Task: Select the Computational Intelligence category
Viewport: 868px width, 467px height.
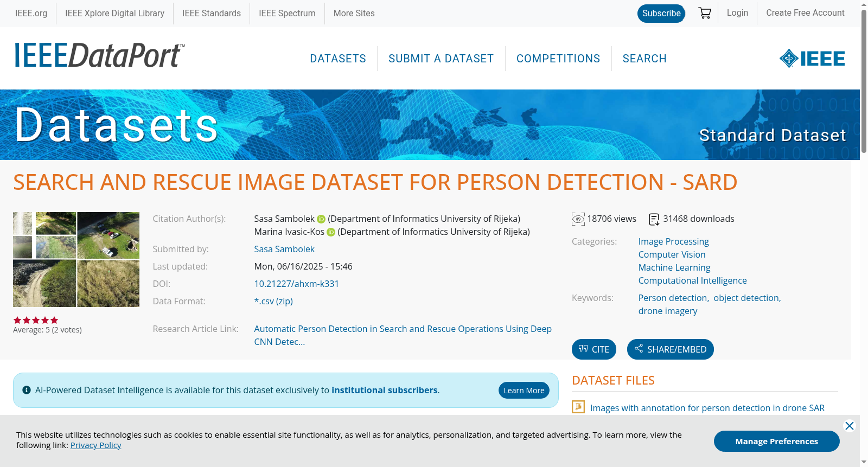Action: [x=692, y=280]
